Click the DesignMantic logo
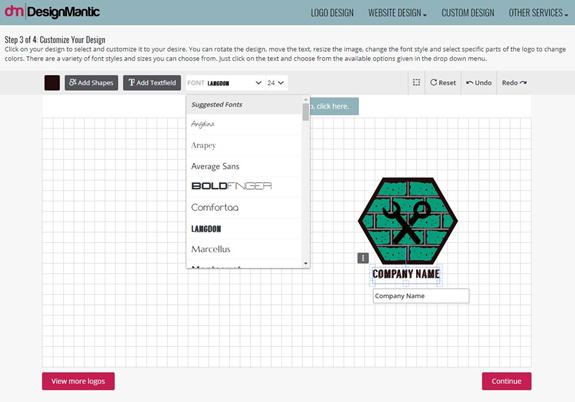The height and width of the screenshot is (402, 575). click(x=52, y=12)
